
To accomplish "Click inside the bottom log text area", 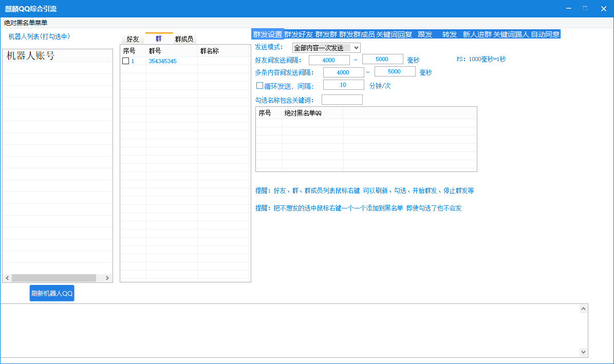I will pyautogui.click(x=290, y=330).
